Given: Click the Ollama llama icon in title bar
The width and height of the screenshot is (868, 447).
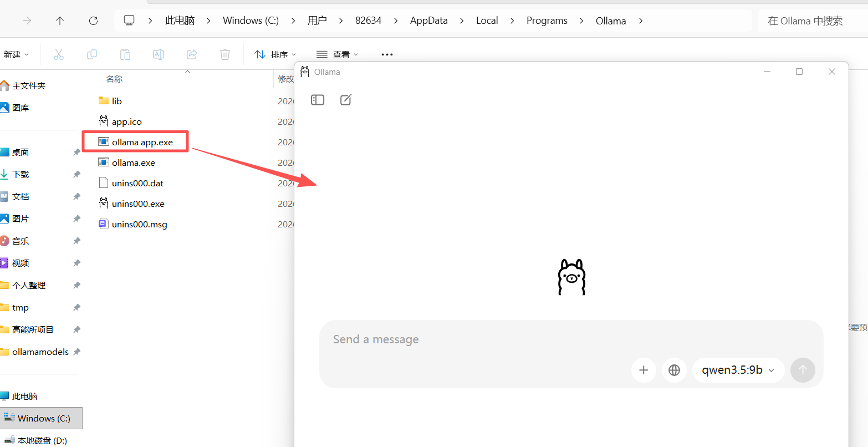Looking at the screenshot, I should point(305,72).
